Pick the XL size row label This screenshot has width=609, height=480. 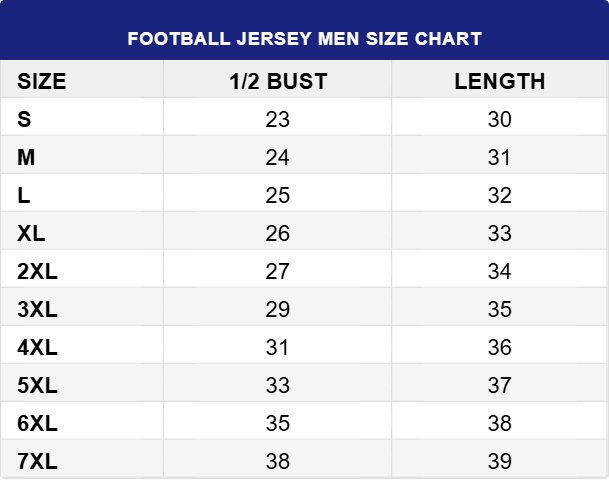(32, 233)
